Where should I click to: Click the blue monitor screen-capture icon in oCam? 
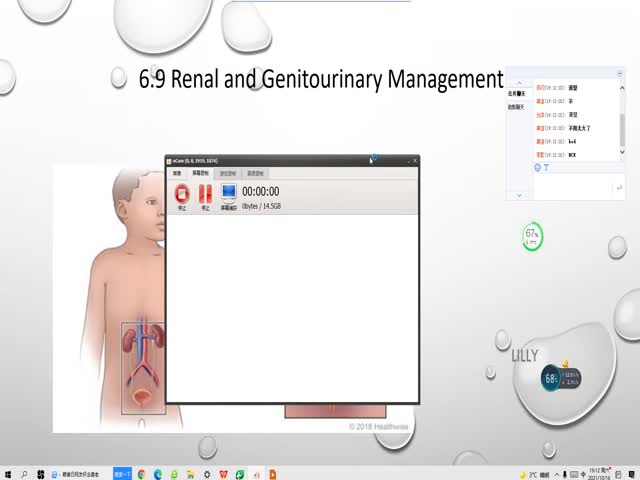click(229, 193)
